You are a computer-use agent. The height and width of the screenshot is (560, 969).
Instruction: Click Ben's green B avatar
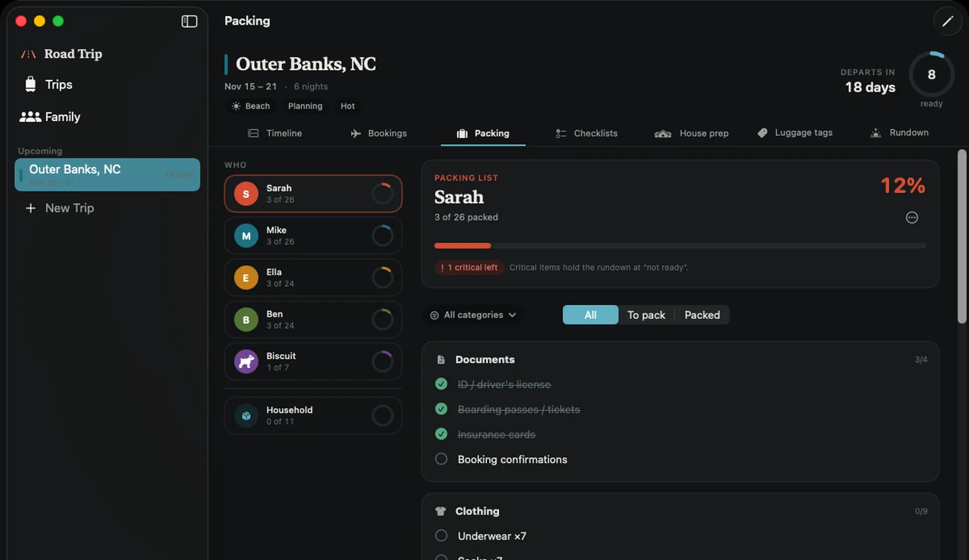pos(246,320)
